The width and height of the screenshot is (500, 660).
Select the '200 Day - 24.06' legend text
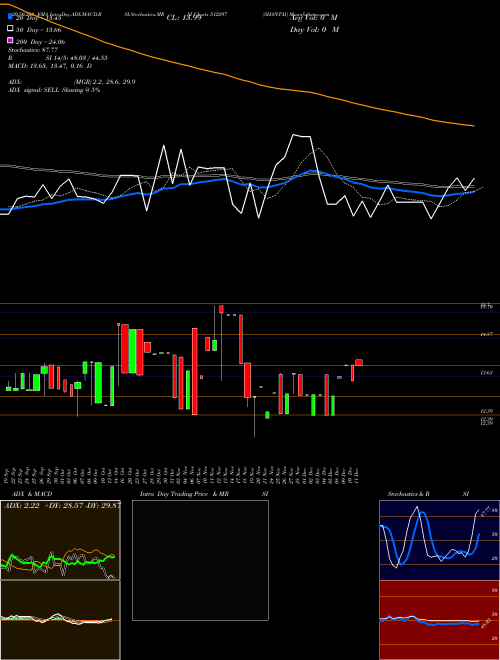pos(40,42)
